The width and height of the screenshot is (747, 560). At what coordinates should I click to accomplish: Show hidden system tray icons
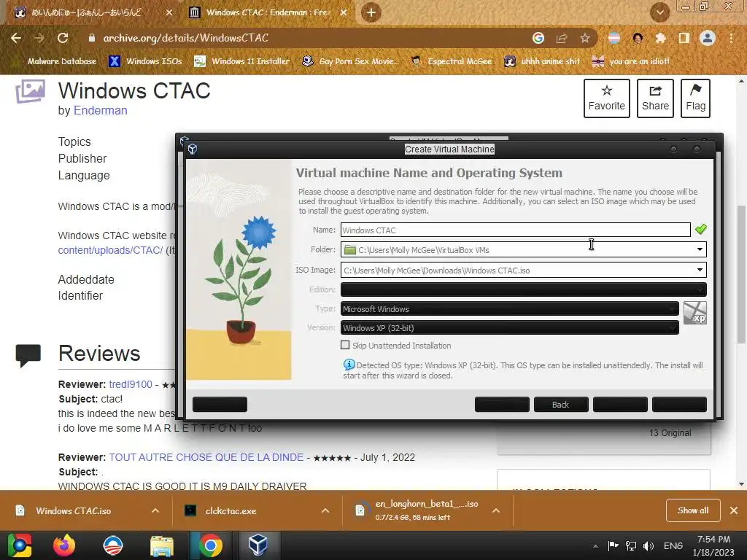pos(595,545)
